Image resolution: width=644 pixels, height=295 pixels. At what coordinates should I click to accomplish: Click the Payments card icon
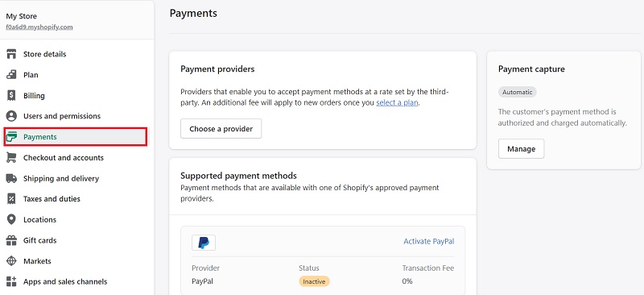click(x=11, y=137)
